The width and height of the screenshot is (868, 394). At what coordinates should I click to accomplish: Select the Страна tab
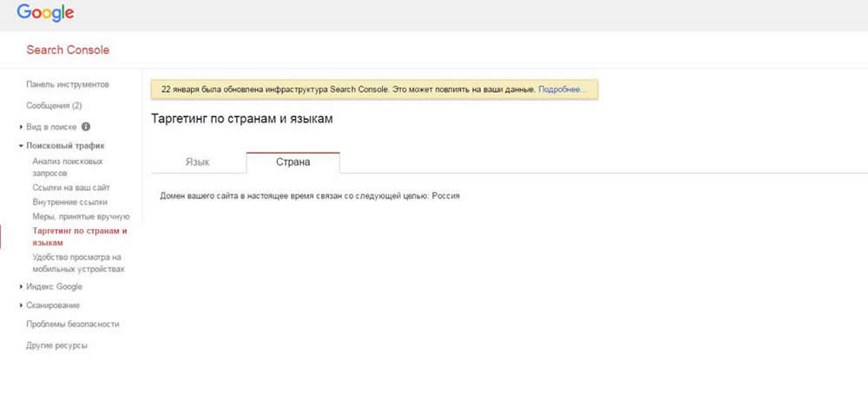point(293,162)
